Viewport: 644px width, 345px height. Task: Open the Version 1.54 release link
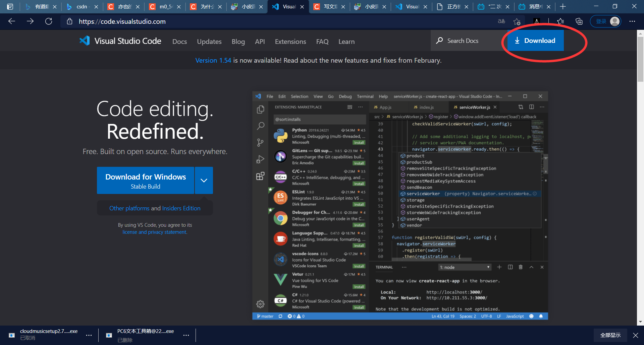[x=213, y=60]
